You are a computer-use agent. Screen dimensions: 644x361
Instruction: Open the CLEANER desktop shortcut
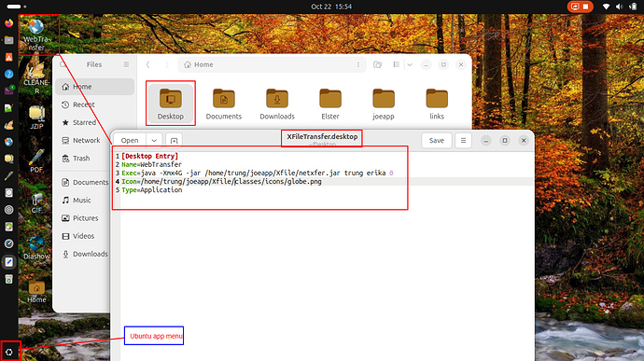click(x=36, y=77)
